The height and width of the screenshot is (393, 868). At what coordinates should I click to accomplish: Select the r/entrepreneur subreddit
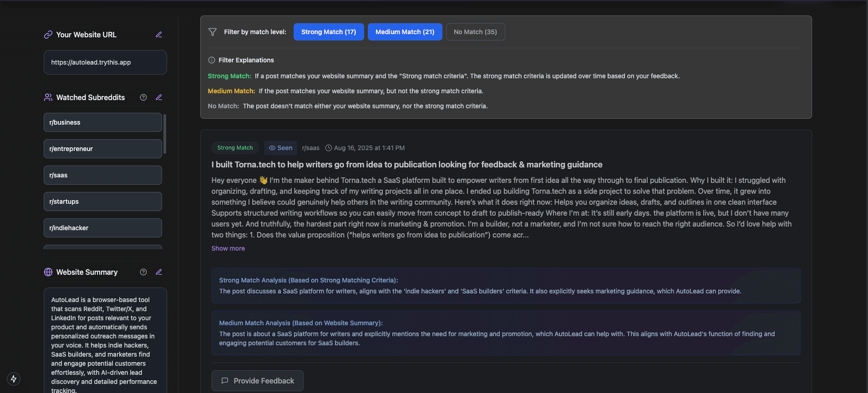pos(103,149)
